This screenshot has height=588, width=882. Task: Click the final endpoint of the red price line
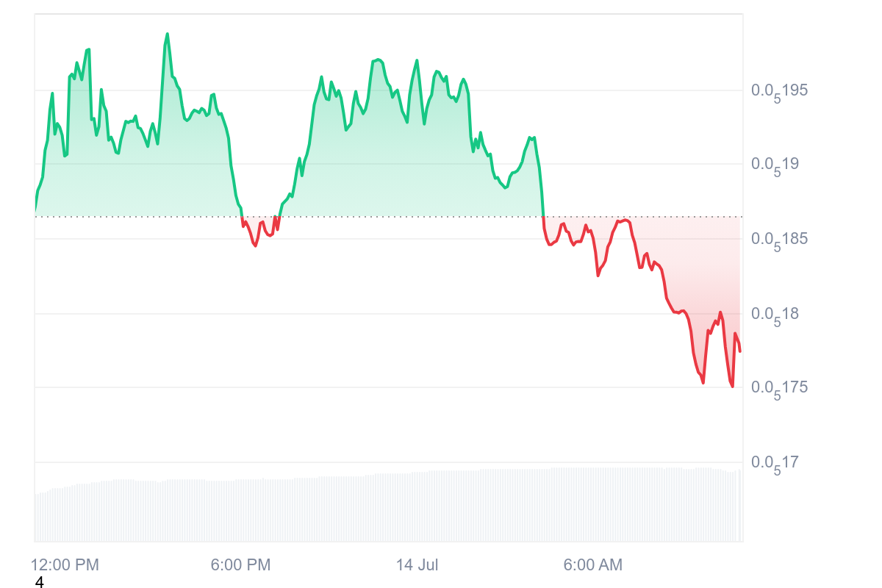click(740, 351)
